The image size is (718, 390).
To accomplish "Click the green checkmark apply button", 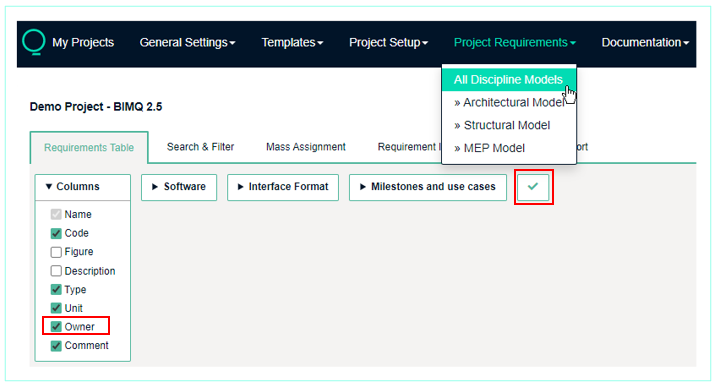I will pos(533,187).
